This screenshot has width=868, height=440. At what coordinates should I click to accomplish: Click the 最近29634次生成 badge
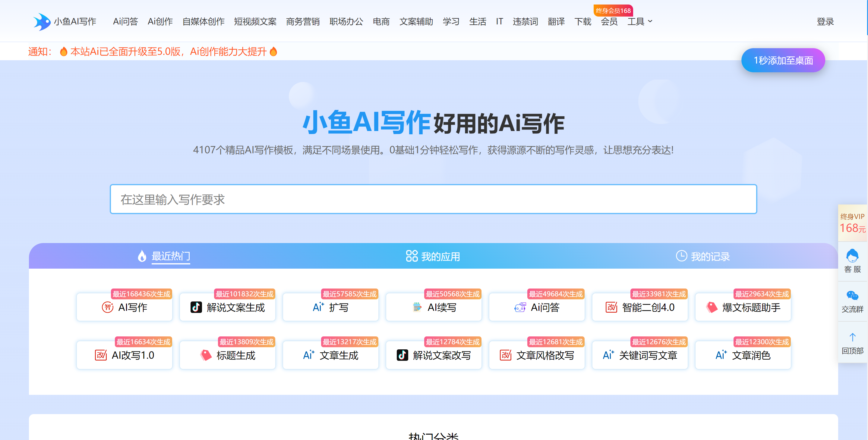coord(762,294)
